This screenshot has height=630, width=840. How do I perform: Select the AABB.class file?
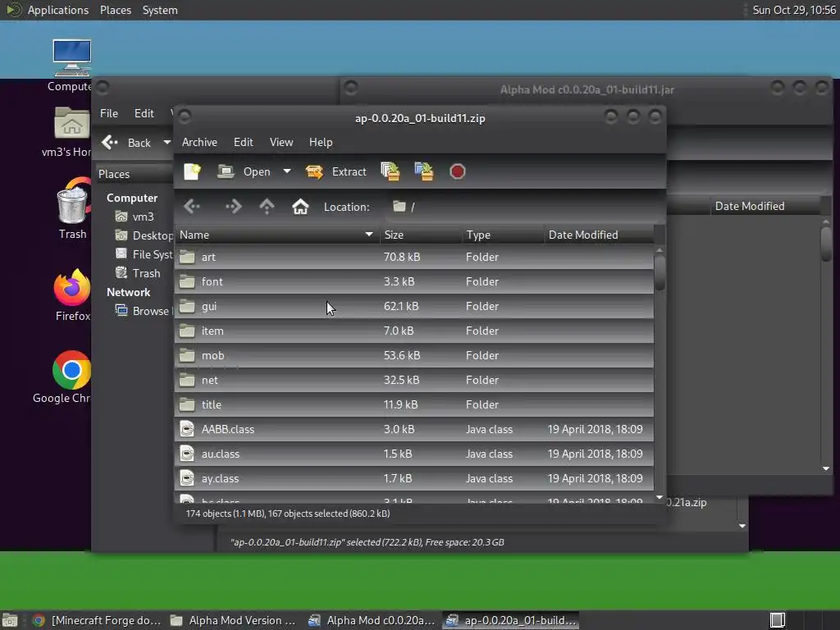point(414,430)
